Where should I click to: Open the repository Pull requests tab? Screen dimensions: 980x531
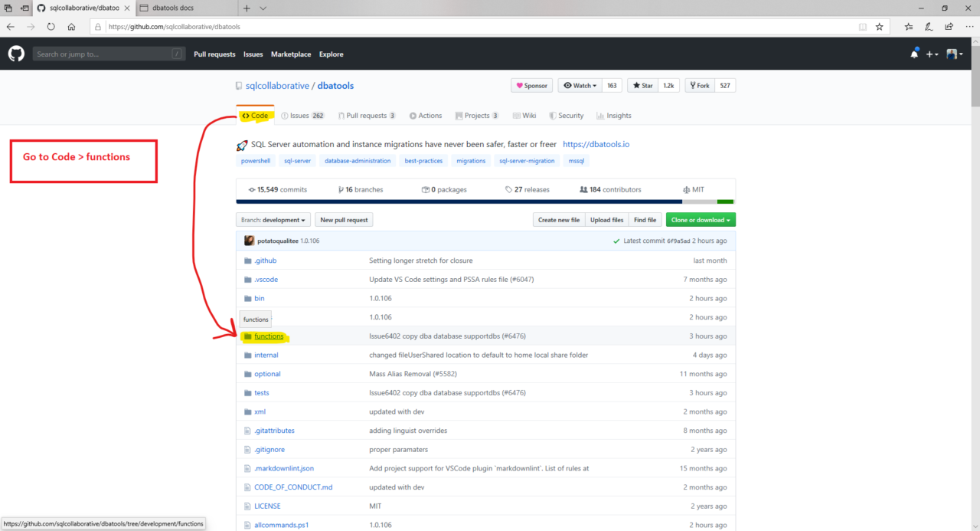pos(367,116)
